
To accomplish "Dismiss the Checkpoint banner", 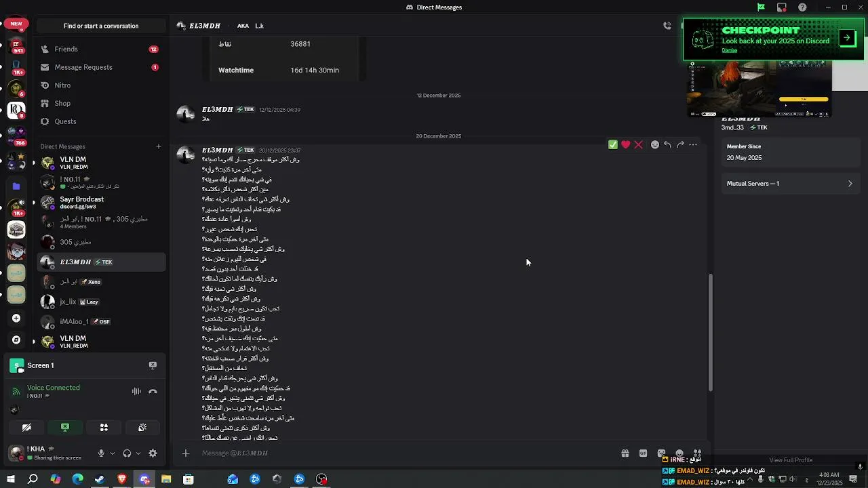I will pos(730,50).
